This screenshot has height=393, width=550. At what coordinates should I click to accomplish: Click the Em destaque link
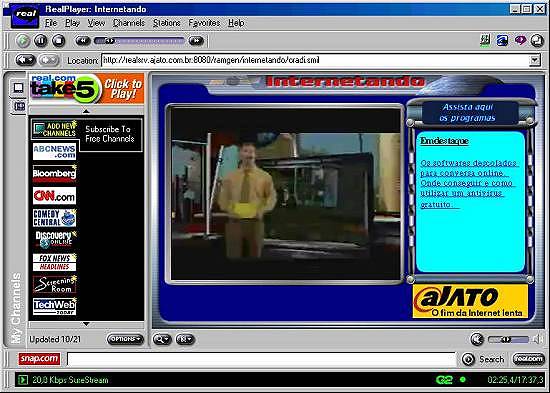click(444, 141)
